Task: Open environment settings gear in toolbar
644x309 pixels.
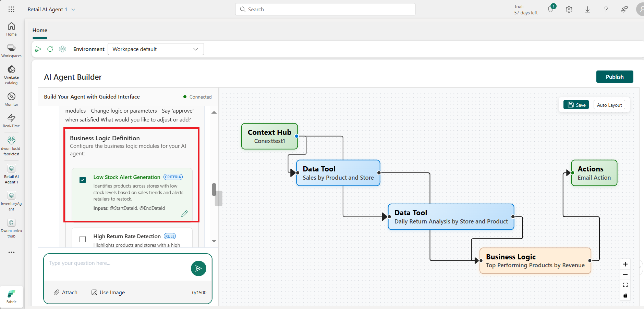Action: coord(62,49)
